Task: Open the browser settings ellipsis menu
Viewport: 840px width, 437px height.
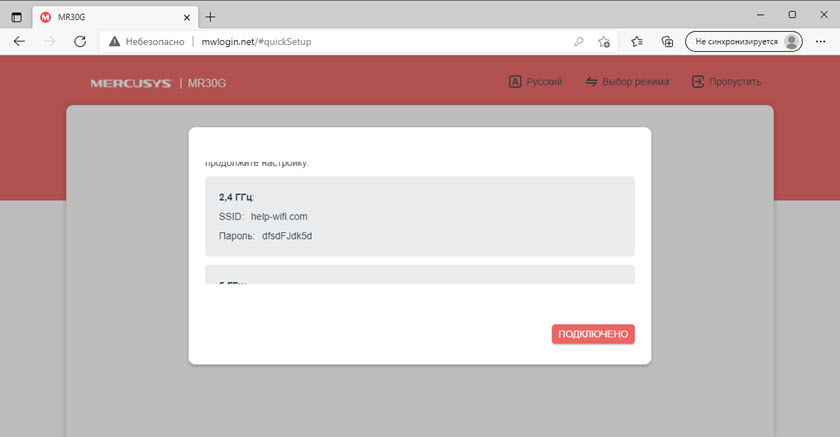Action: (822, 41)
